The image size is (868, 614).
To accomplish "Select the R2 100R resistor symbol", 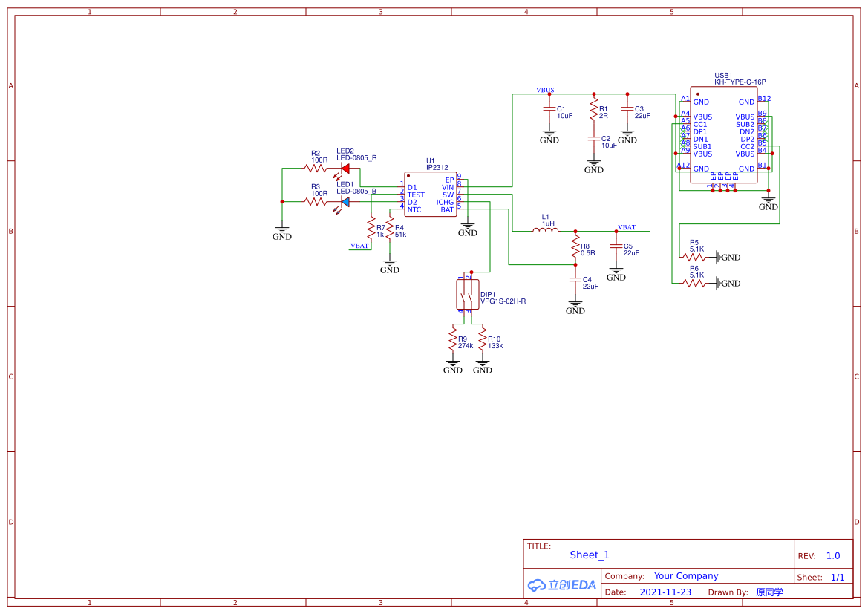I will [316, 169].
